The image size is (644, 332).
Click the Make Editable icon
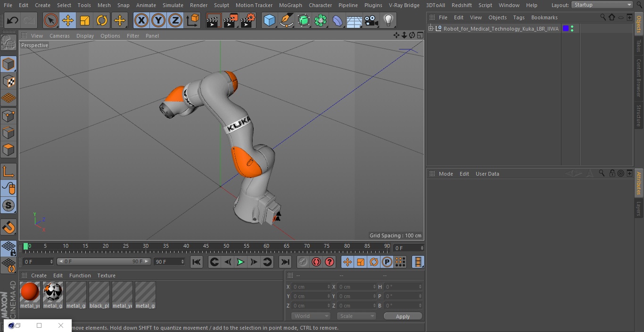point(8,42)
